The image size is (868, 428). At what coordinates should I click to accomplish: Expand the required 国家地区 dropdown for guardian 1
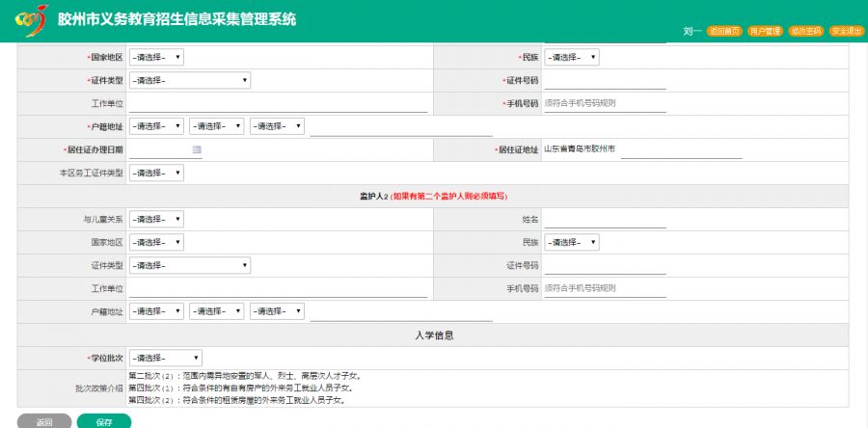156,57
